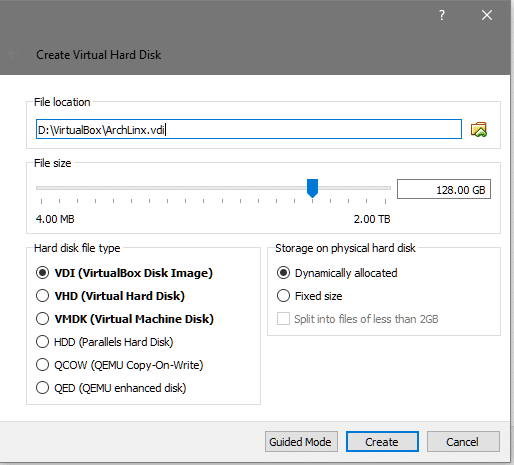Close the Create Virtual Hard Disk dialog

pyautogui.click(x=487, y=15)
